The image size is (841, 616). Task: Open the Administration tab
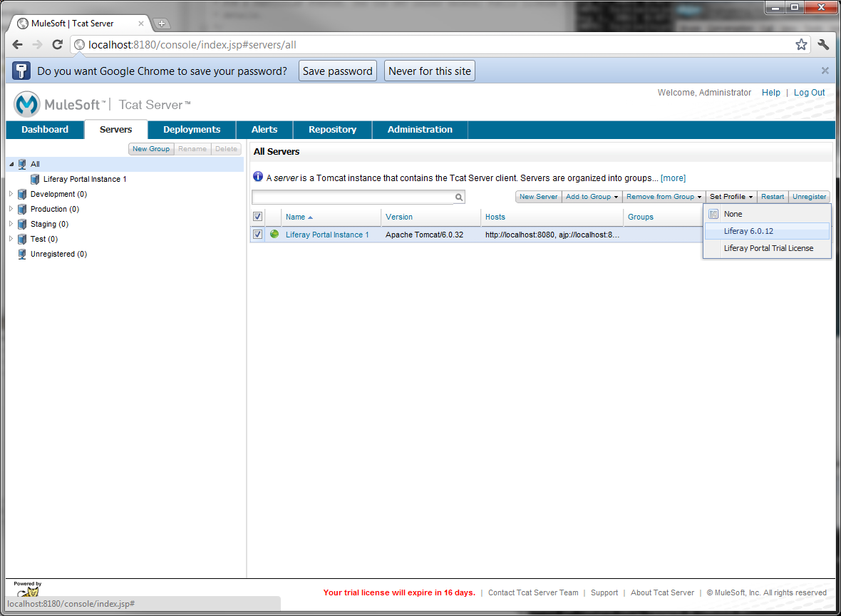(420, 130)
